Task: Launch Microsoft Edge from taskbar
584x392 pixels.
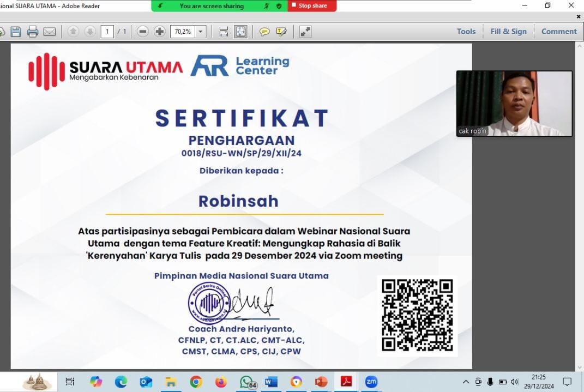Action: [121, 382]
